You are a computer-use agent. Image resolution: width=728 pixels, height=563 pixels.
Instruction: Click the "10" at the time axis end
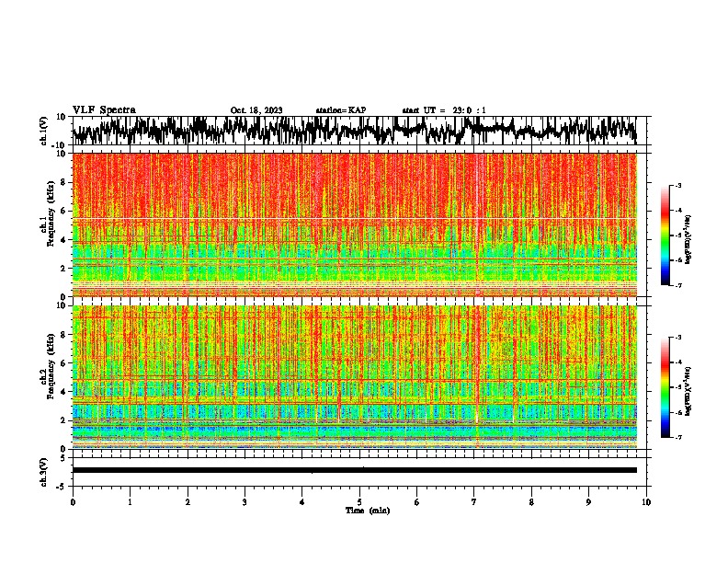(646, 502)
